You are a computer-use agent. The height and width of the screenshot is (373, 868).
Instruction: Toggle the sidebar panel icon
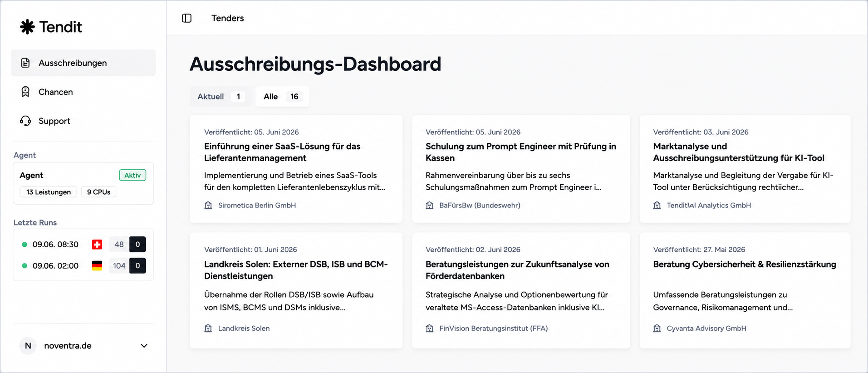pos(186,18)
